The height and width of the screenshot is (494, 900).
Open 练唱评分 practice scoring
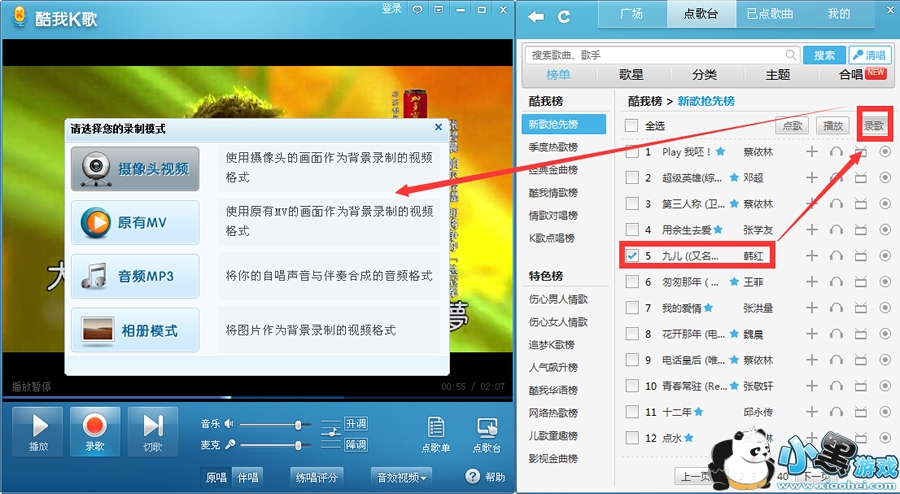316,477
